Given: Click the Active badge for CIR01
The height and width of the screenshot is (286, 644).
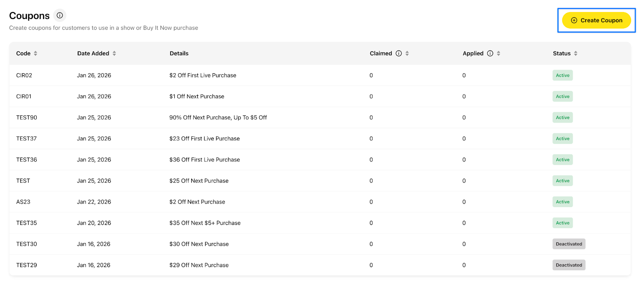Looking at the screenshot, I should [x=562, y=97].
